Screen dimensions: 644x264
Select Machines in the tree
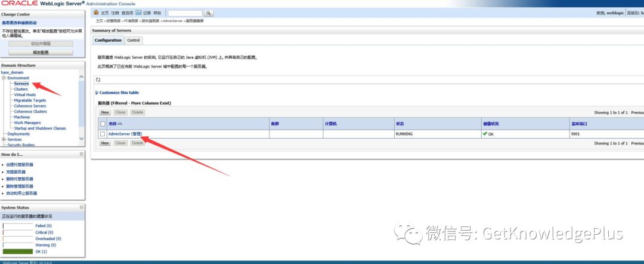[22, 117]
